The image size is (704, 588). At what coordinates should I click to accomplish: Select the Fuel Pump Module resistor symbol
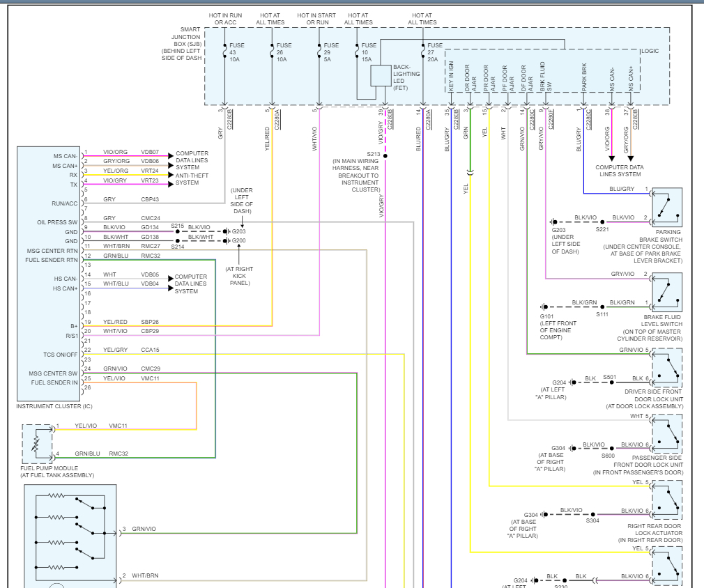(x=37, y=444)
